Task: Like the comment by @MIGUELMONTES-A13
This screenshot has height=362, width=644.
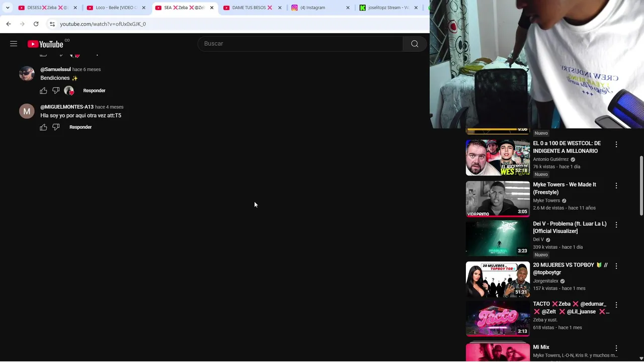Action: [x=44, y=127]
